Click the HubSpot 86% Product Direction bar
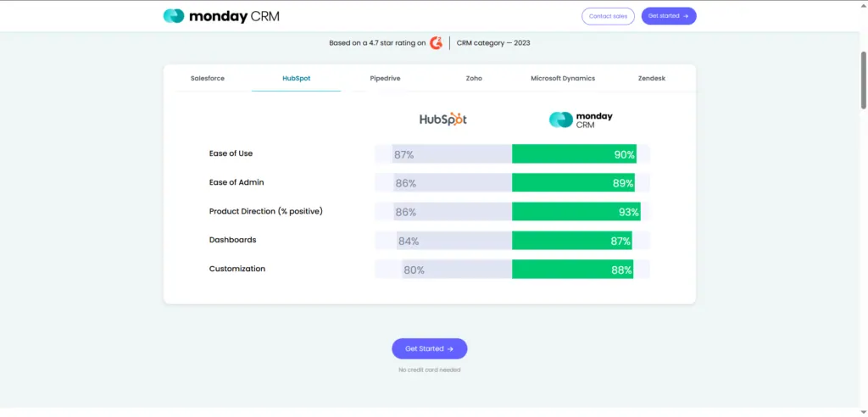This screenshot has height=417, width=868. (x=453, y=212)
